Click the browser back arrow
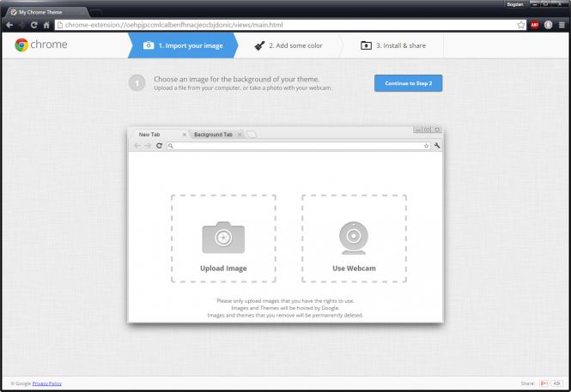571x392 pixels. [x=9, y=25]
